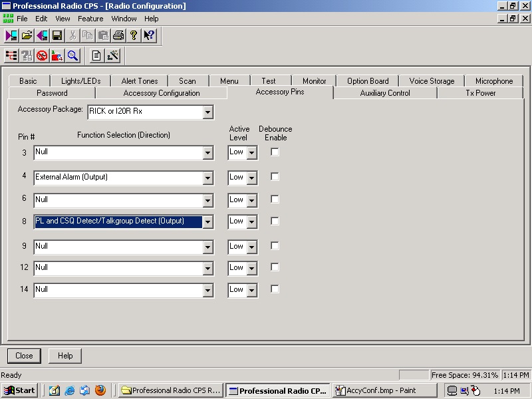The image size is (532, 399).
Task: Click the Write Device toolbar icon
Action: [x=43, y=35]
